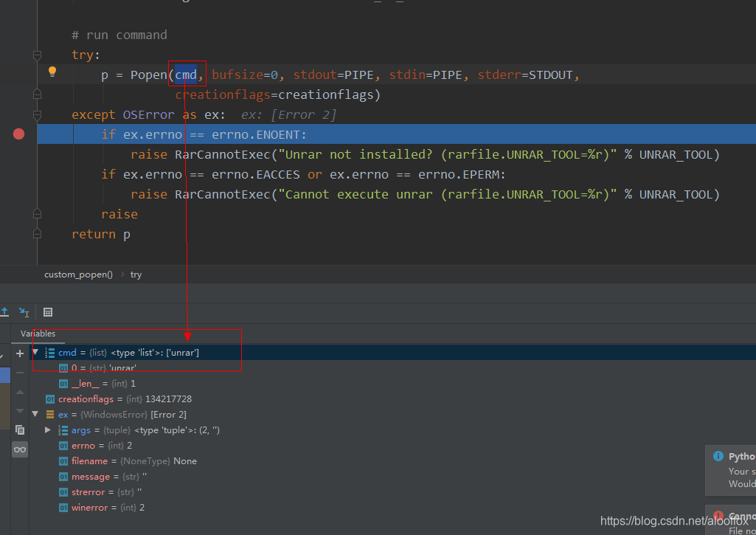Image resolution: width=756 pixels, height=535 pixels.
Task: Click the Remove Watch minus icon
Action: tap(20, 372)
